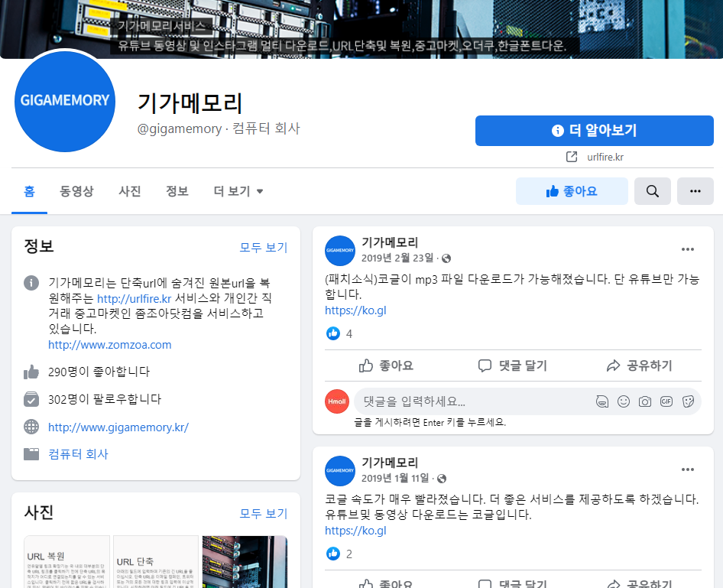Viewport: 723px width, 588px height.
Task: Click the 컴퓨터 회사 category link
Action: (x=78, y=454)
